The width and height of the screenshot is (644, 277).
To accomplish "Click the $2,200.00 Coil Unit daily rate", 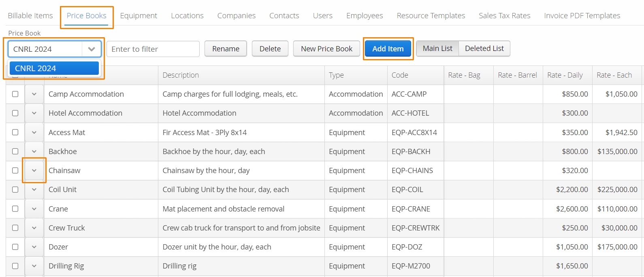I will (x=567, y=190).
